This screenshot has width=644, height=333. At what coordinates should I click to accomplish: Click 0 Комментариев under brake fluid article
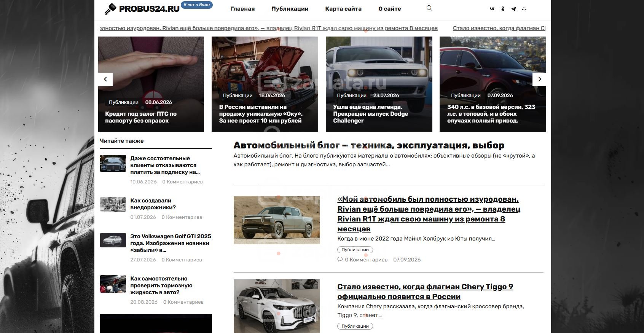tap(183, 302)
